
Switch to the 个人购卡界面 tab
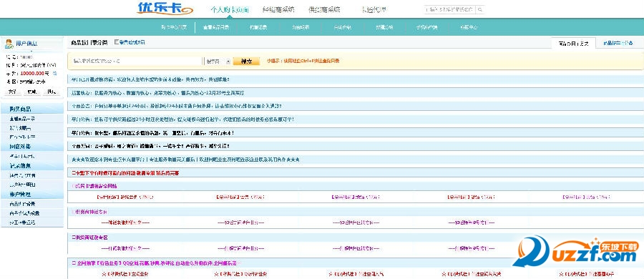(x=229, y=9)
